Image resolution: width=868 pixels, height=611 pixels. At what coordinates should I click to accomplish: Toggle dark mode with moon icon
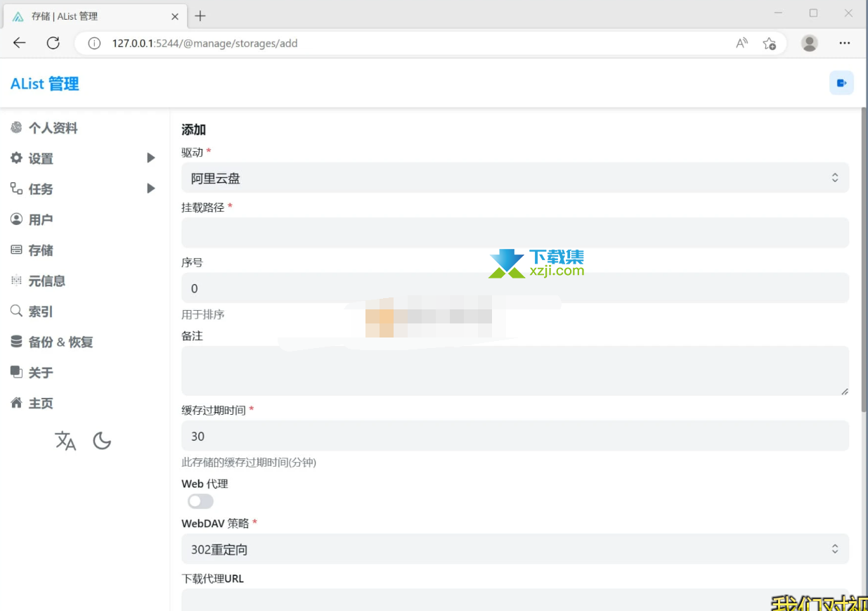coord(103,441)
